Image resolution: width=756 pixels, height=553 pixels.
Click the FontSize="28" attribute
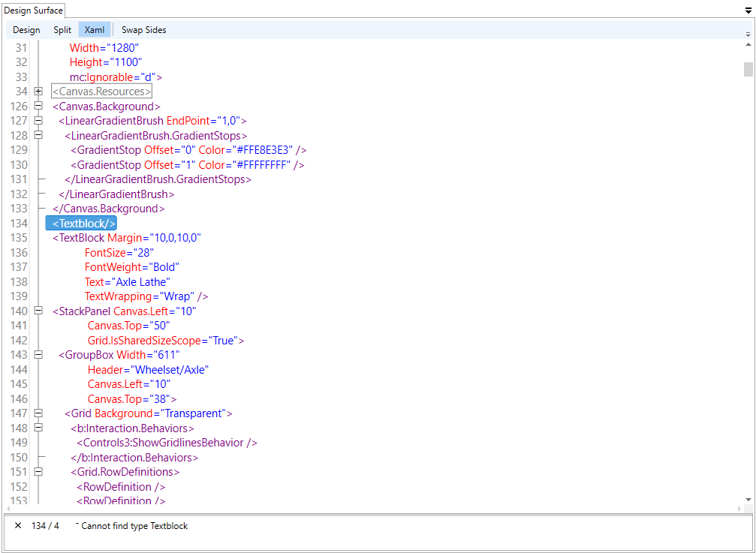point(119,252)
